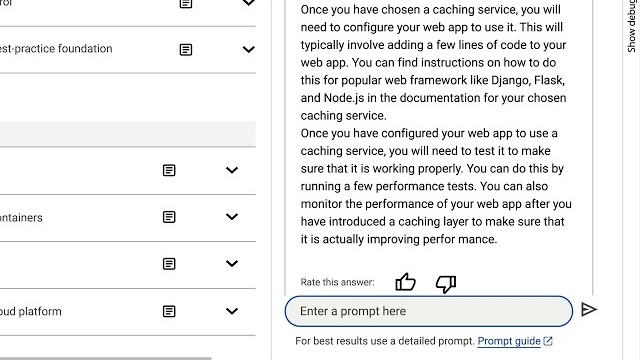Viewport: 640px width, 360px height.
Task: Click the horizontal scrollbar at the bottom left
Action: (x=106, y=358)
